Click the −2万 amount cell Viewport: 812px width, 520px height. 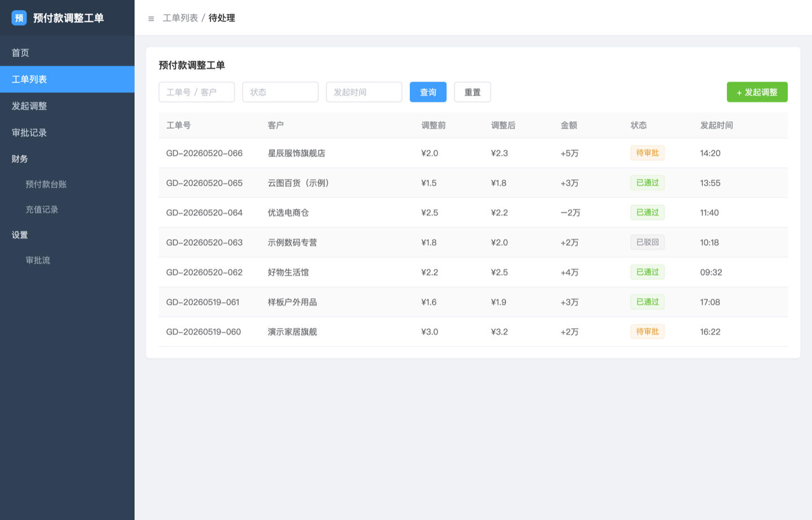tap(571, 213)
